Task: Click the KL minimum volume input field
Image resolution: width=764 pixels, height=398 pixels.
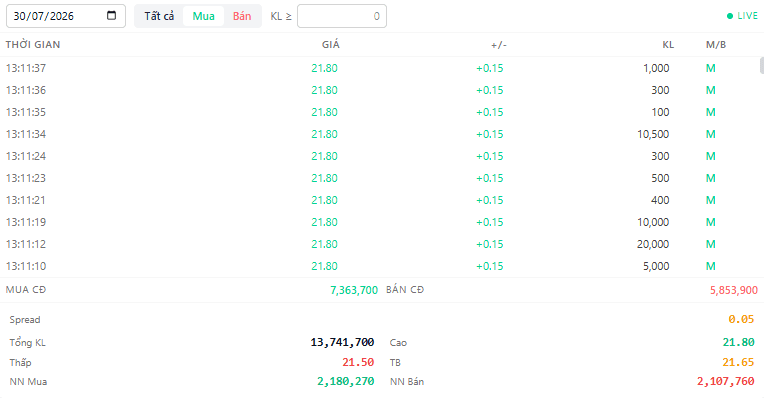Action: 342,16
